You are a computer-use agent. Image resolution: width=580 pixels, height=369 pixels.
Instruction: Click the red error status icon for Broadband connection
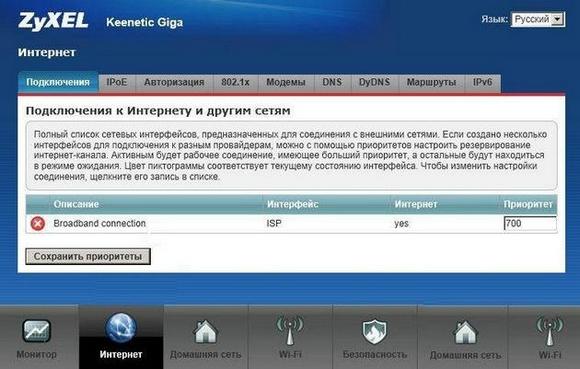click(x=38, y=224)
